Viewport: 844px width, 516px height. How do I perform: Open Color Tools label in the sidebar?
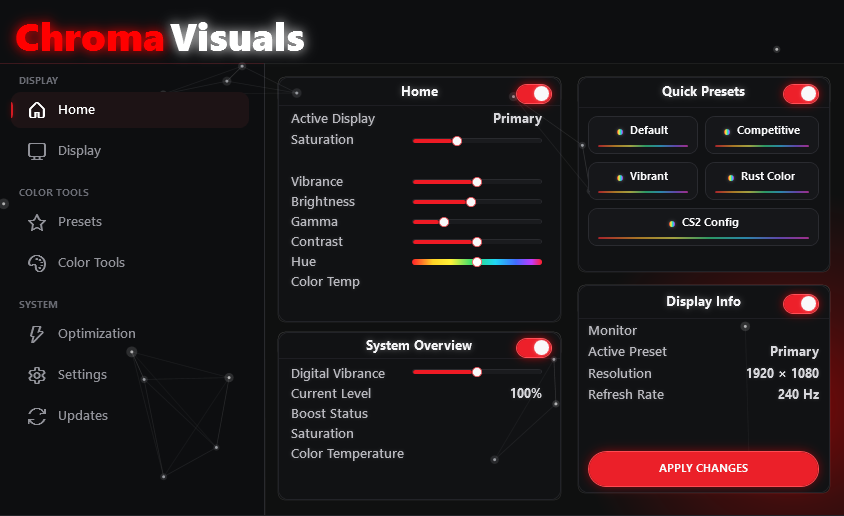[x=92, y=263]
